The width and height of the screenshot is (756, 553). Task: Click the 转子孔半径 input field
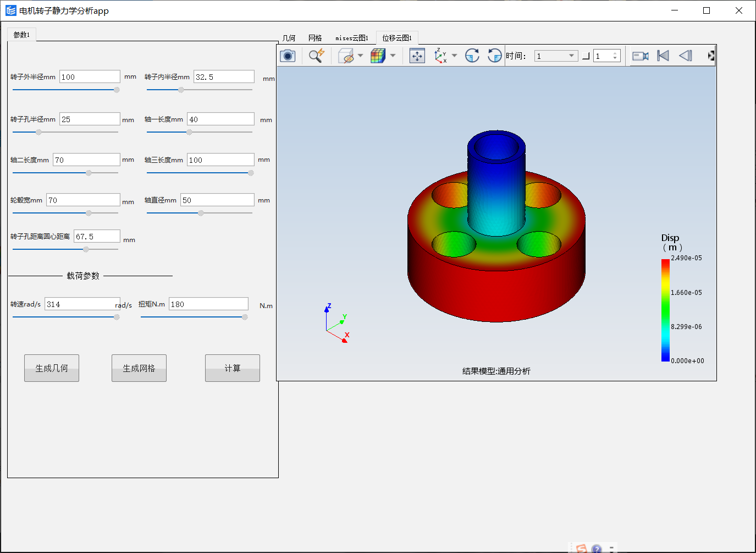pos(90,119)
